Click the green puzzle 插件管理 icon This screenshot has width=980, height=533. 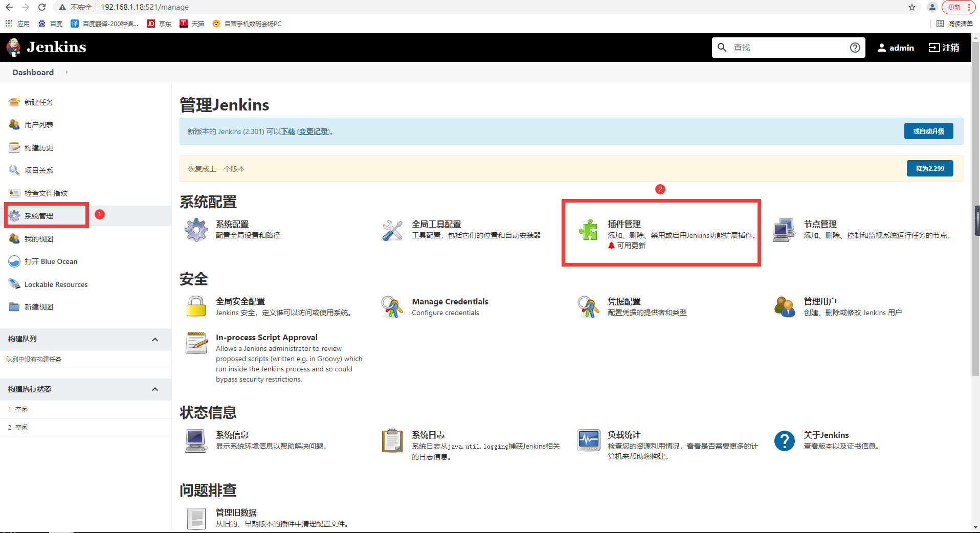[588, 230]
